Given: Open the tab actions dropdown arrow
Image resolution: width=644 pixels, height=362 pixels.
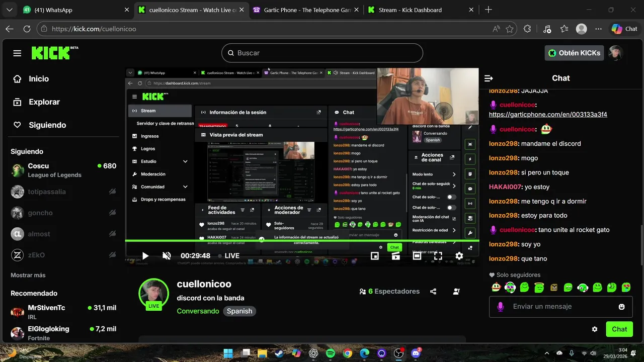Looking at the screenshot, I should pos(9,10).
